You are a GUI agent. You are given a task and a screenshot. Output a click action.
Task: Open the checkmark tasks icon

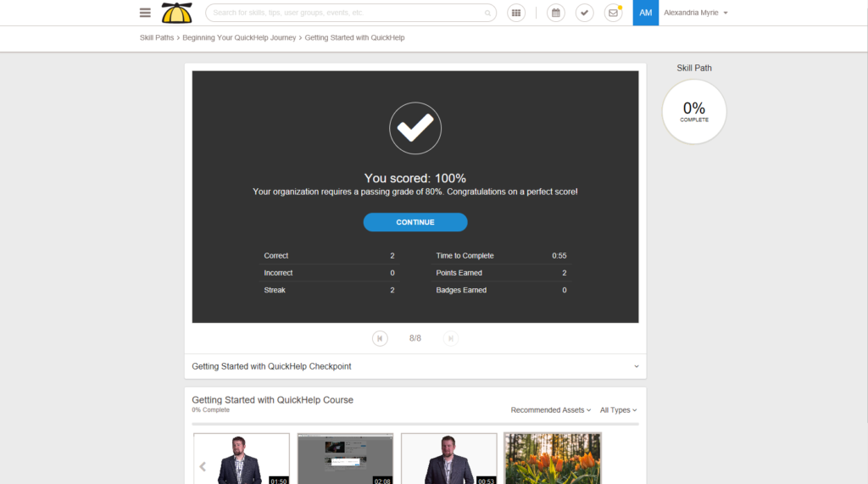[585, 13]
